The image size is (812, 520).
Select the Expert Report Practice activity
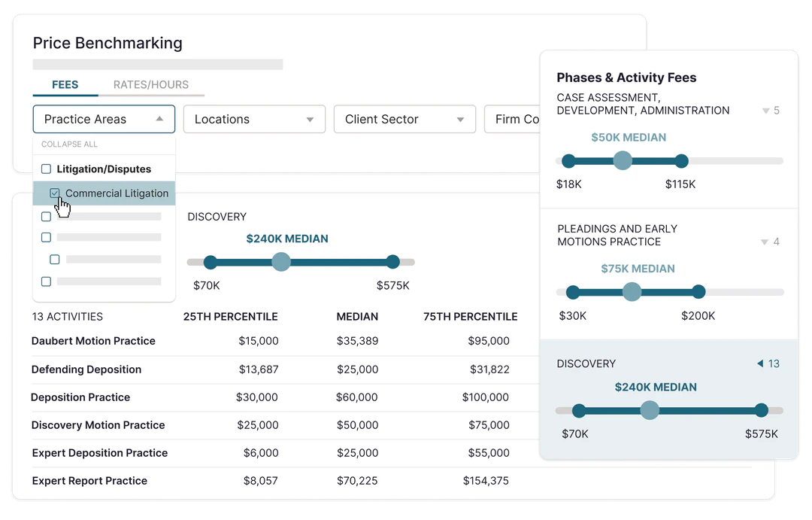coord(89,481)
